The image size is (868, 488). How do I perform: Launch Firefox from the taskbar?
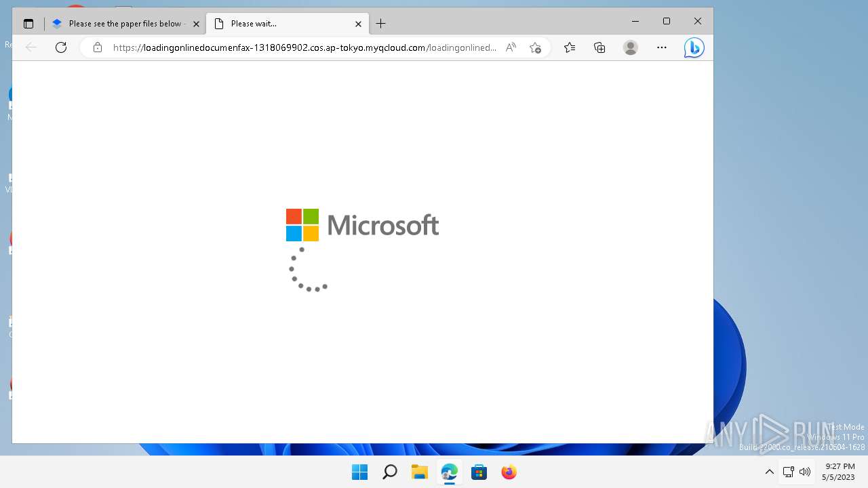[x=509, y=472]
